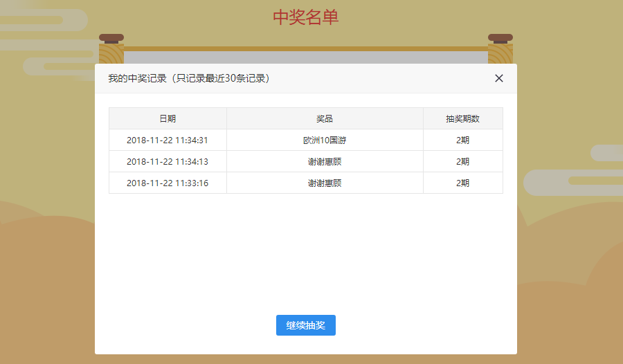Select the 2018-11-22 11:34:31 date cell
The width and height of the screenshot is (623, 364).
(168, 140)
